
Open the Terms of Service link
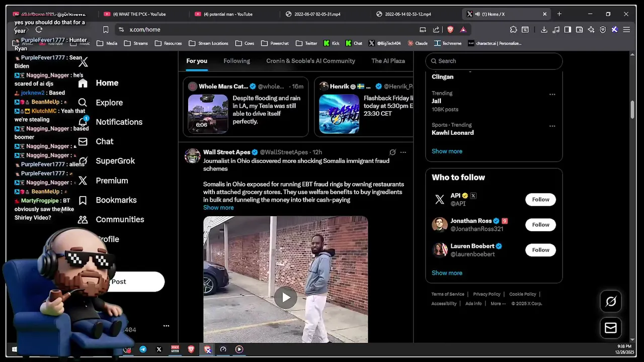[448, 294]
